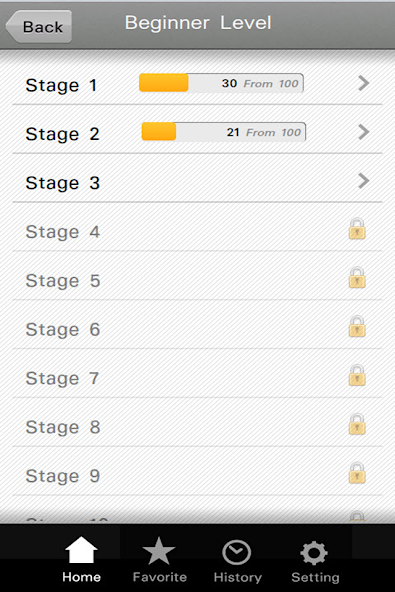Open Stage 1 via its chevron arrow

click(363, 83)
